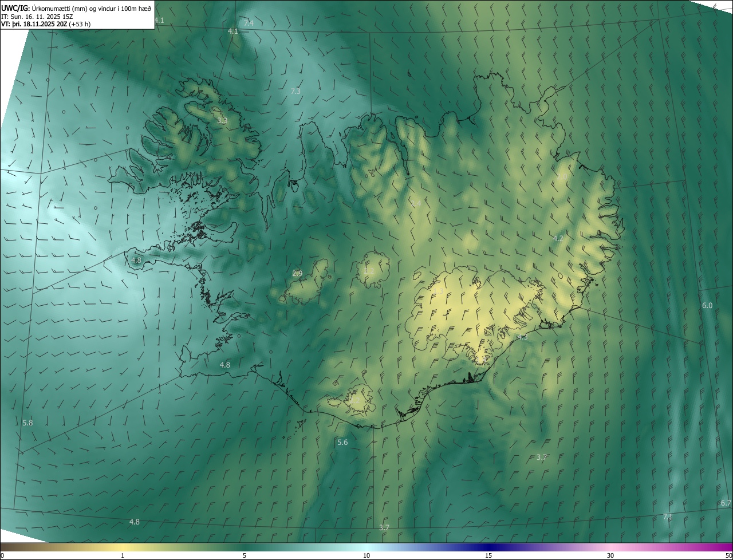Click the 4.2 value label in east Iceland

coord(558,238)
